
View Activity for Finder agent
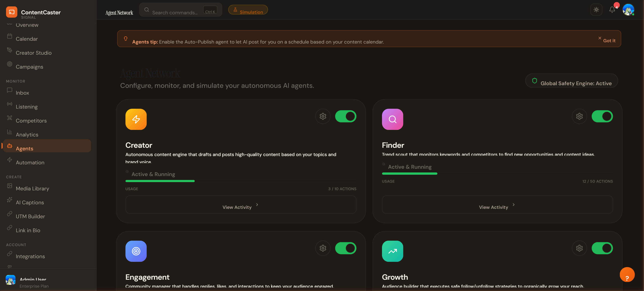[x=497, y=205]
